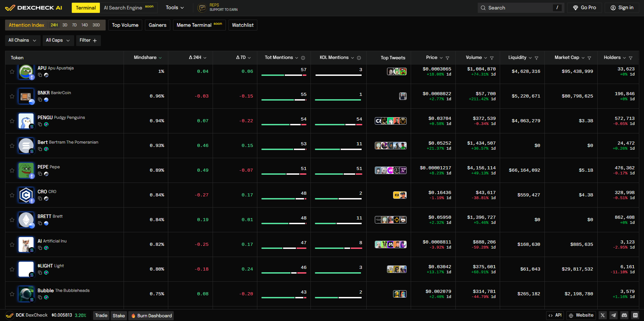644x321 pixels.
Task: Click the DexCheck AI logo
Action: coord(34,8)
